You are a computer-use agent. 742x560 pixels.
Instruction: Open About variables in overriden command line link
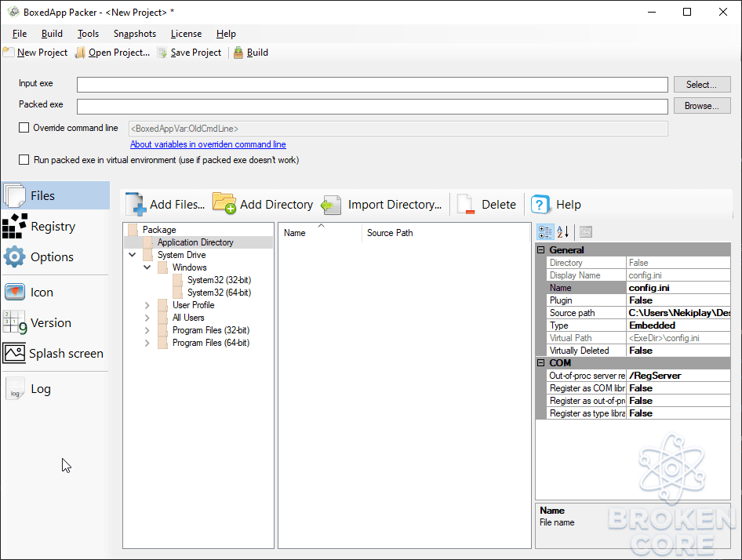click(208, 144)
